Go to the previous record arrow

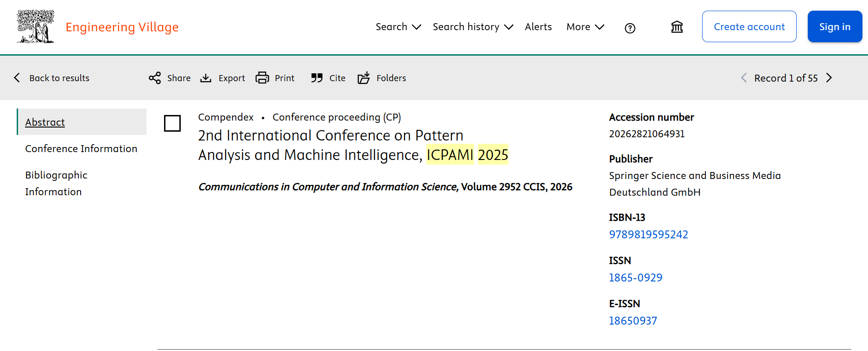[744, 78]
